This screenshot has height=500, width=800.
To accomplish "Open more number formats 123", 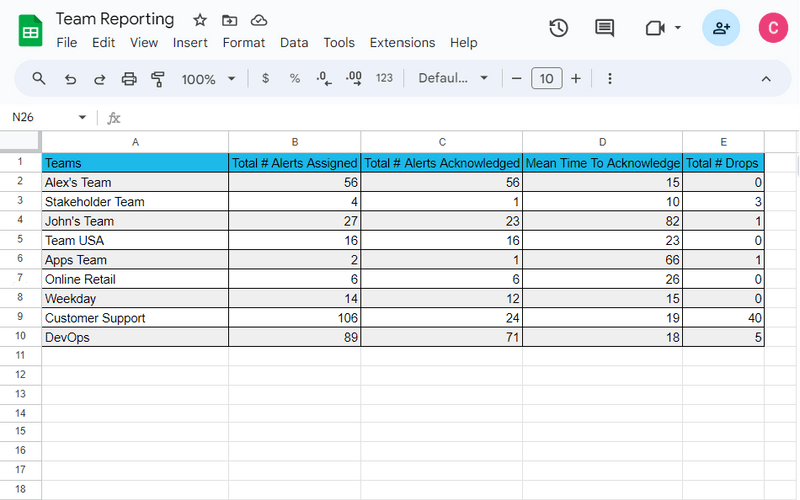I will click(384, 78).
